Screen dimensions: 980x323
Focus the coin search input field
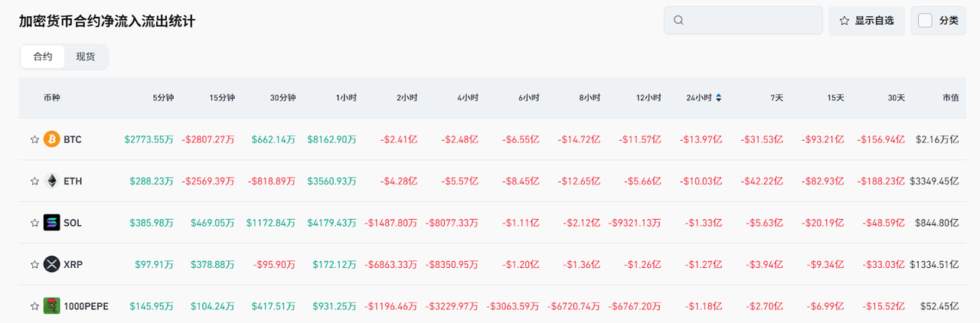(x=750, y=21)
